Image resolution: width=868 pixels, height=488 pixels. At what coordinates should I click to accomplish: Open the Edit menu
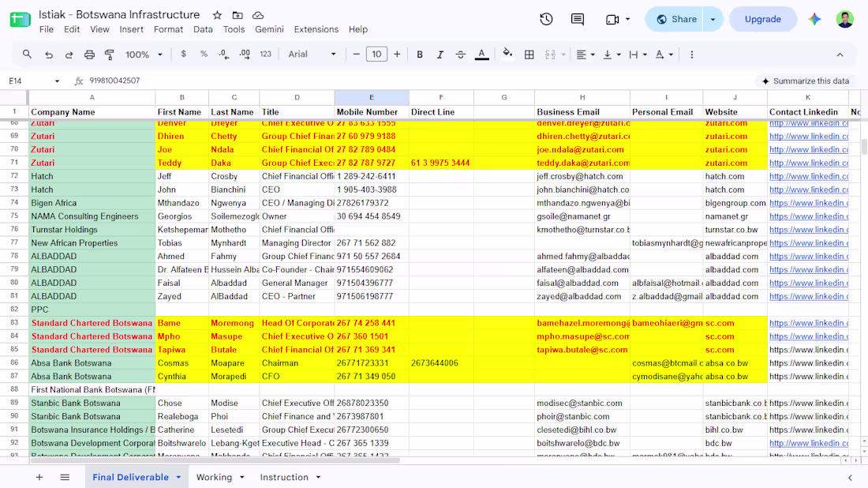pos(71,29)
